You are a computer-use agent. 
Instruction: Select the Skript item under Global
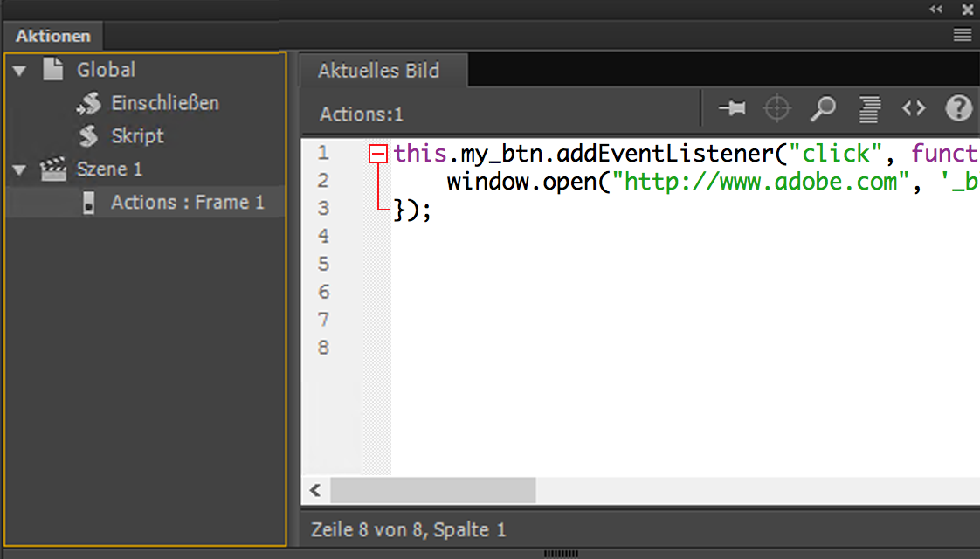[137, 136]
